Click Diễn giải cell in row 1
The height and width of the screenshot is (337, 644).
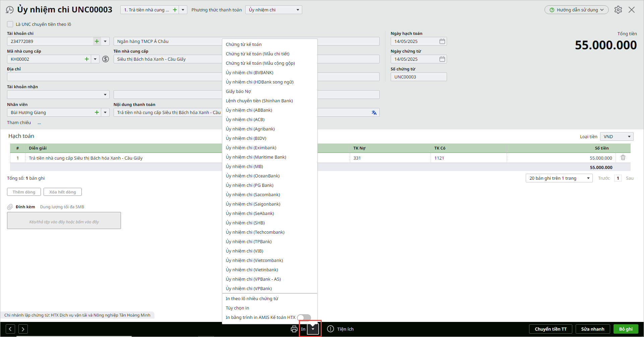[124, 158]
